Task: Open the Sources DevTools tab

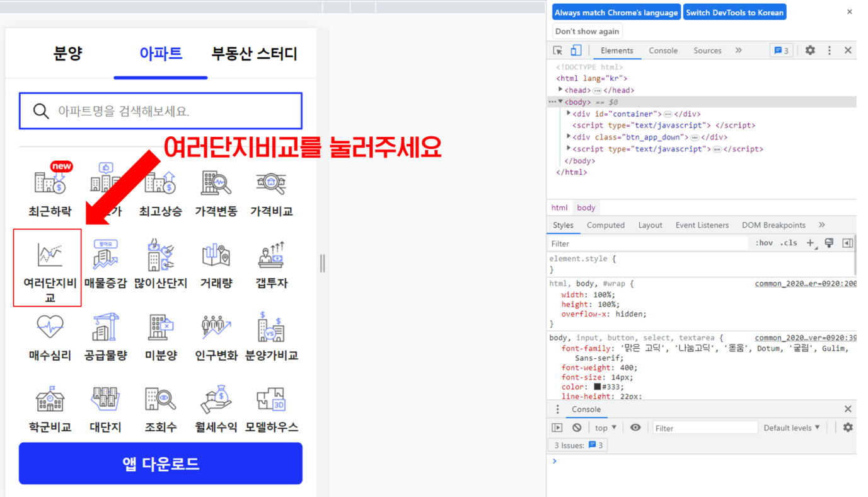Action: 707,50
